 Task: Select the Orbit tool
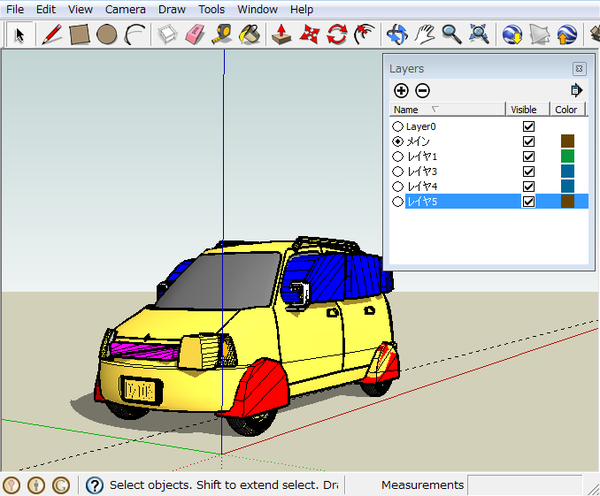397,34
